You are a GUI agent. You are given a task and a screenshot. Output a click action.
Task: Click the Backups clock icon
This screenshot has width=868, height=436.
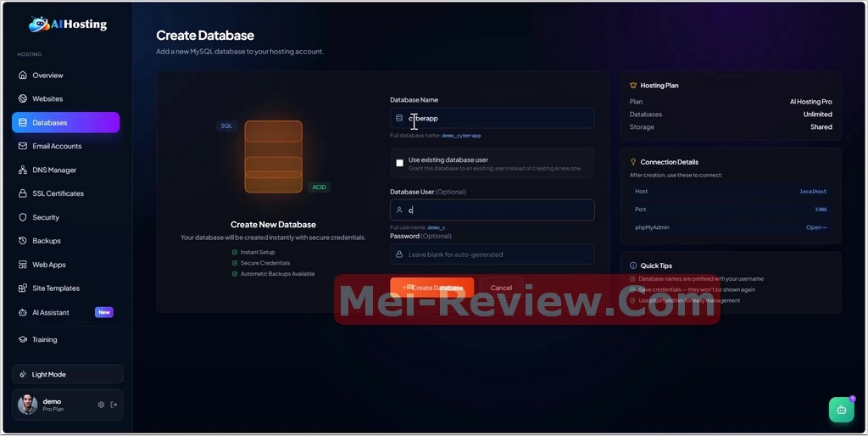23,241
